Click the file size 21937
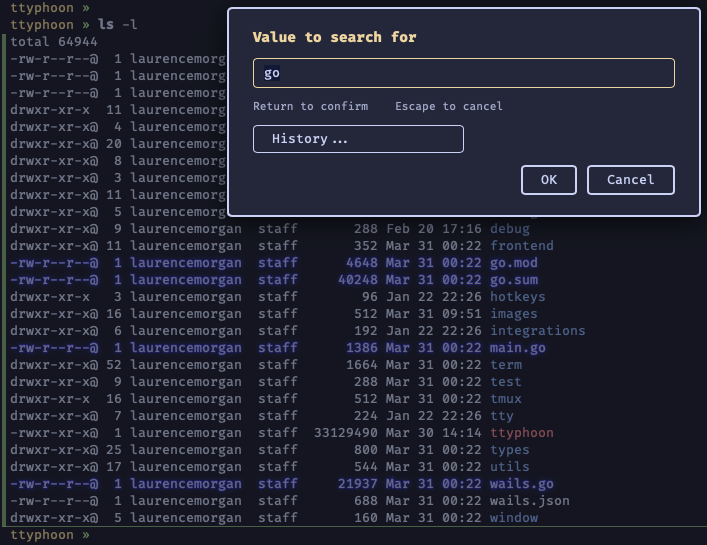Screen dimensions: 707x545 [x=358, y=484]
